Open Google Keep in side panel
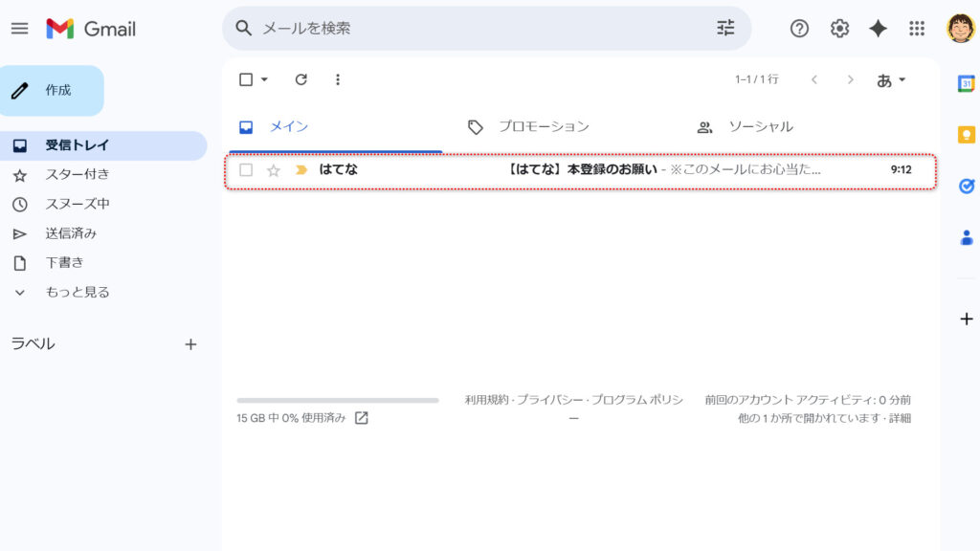Screen dimensions: 980x551 coord(966,135)
